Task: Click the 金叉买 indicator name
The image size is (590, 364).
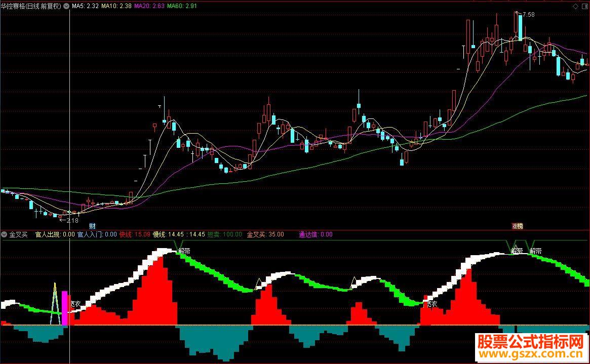Action: [18, 234]
